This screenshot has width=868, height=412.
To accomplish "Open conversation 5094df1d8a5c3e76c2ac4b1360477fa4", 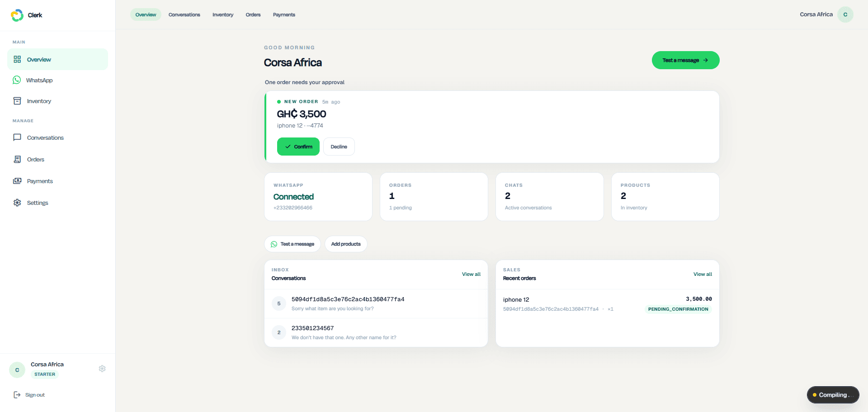I will coord(376,303).
